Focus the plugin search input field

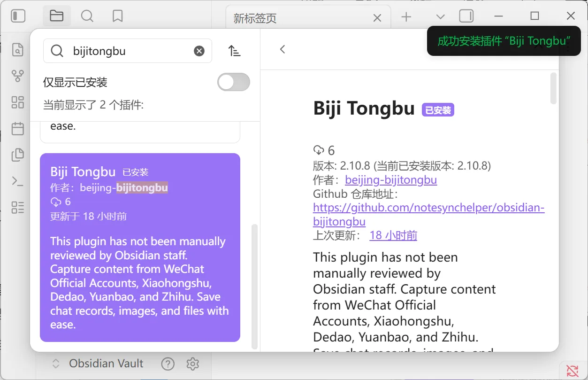[x=128, y=51]
